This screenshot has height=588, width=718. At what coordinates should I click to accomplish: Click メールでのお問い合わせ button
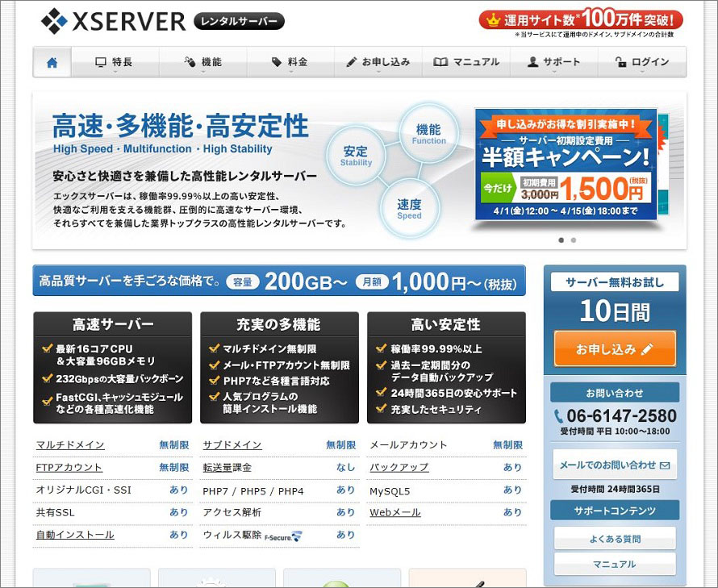[x=615, y=465]
